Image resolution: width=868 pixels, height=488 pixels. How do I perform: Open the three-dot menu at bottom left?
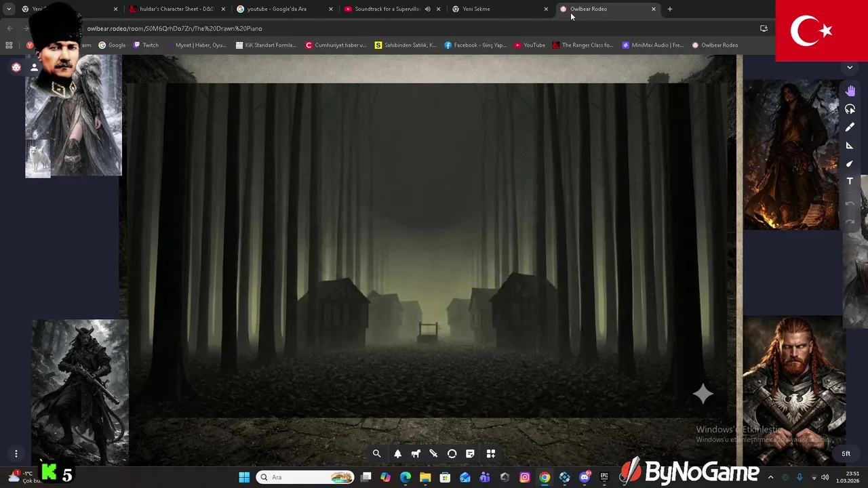(16, 453)
